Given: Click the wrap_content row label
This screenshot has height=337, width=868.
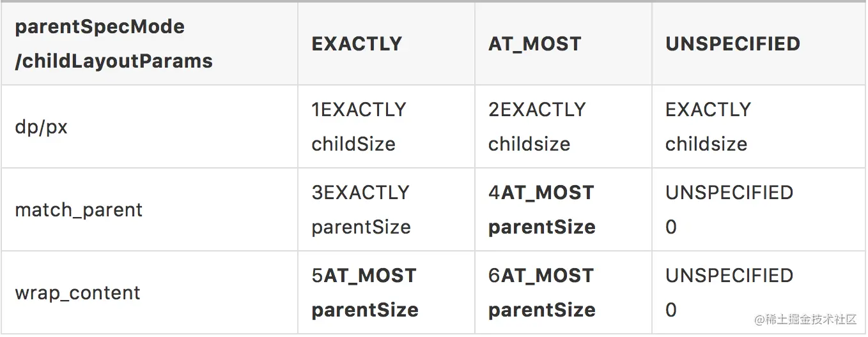Looking at the screenshot, I should [x=77, y=293].
